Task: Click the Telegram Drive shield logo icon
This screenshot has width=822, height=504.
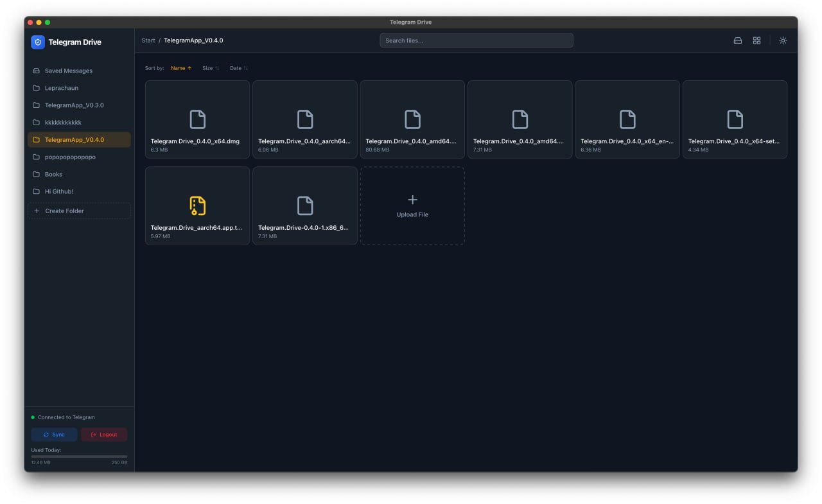Action: tap(38, 42)
